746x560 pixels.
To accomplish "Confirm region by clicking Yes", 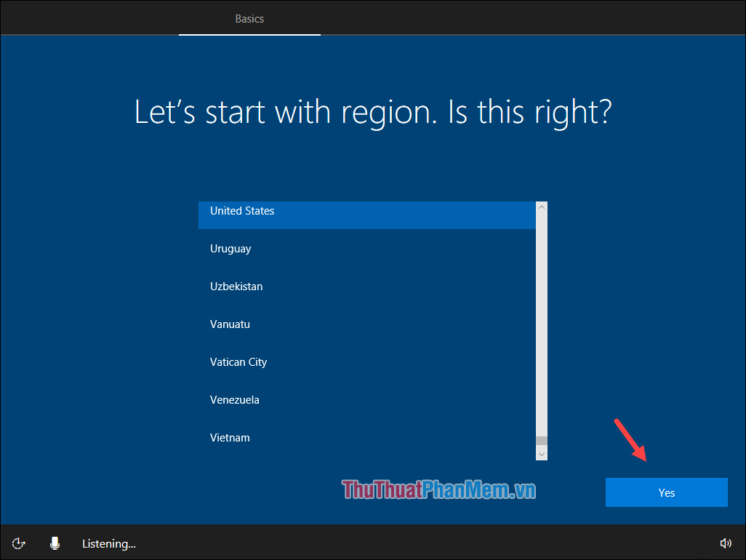I will coord(666,492).
